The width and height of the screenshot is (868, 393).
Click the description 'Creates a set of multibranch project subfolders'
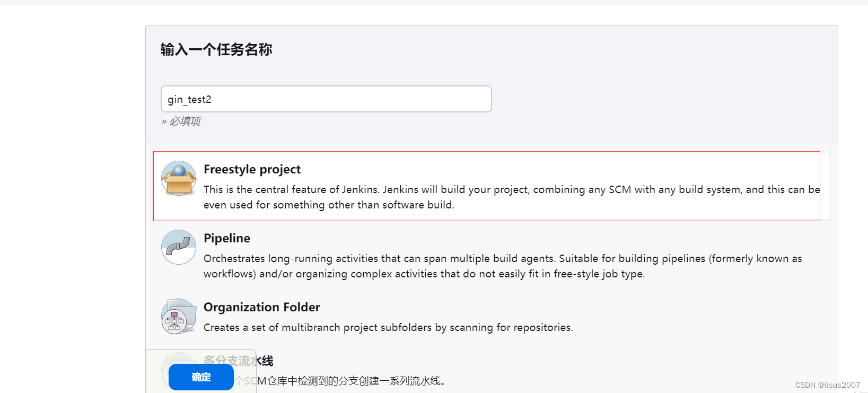(388, 327)
